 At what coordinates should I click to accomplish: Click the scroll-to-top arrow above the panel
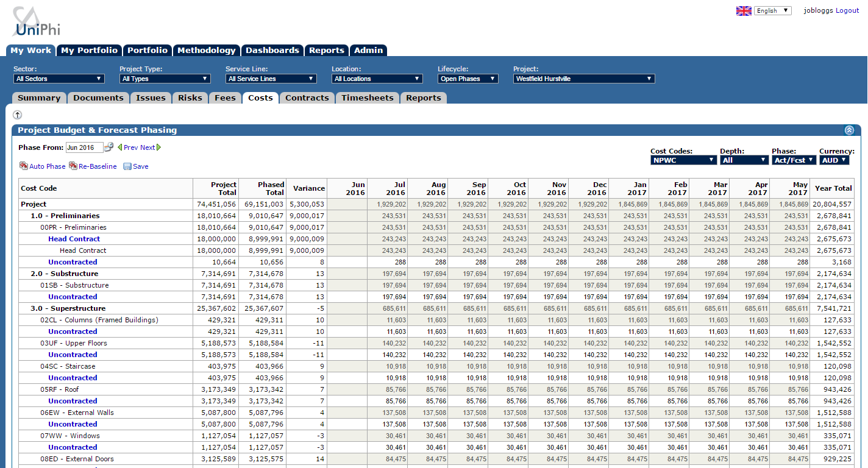click(17, 115)
